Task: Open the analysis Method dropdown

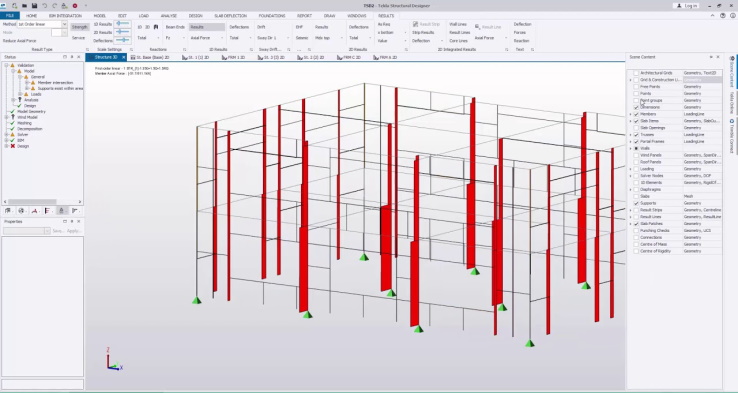Action: click(64, 24)
